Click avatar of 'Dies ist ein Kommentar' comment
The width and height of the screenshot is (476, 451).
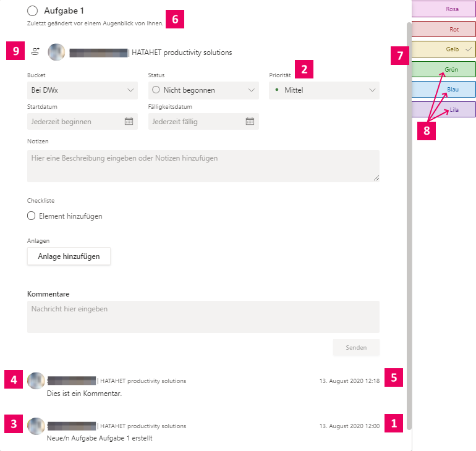pyautogui.click(x=36, y=381)
